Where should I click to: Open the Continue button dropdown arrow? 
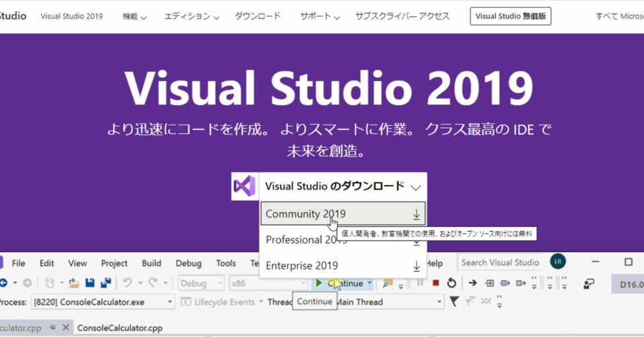pyautogui.click(x=369, y=283)
